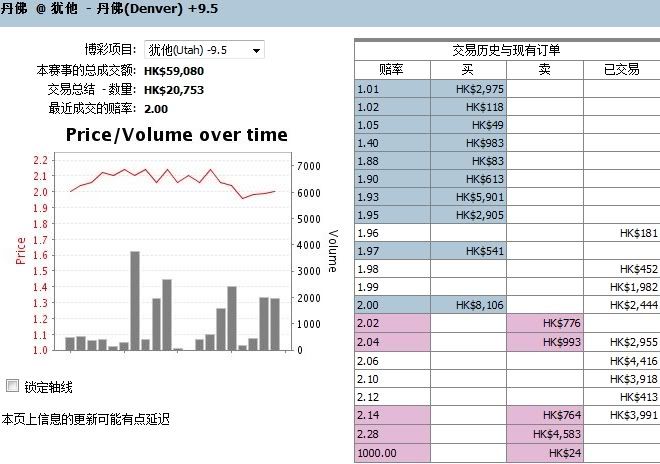Viewport: 660px width, 464px height.
Task: Click the 已交易 column header
Action: pos(621,69)
